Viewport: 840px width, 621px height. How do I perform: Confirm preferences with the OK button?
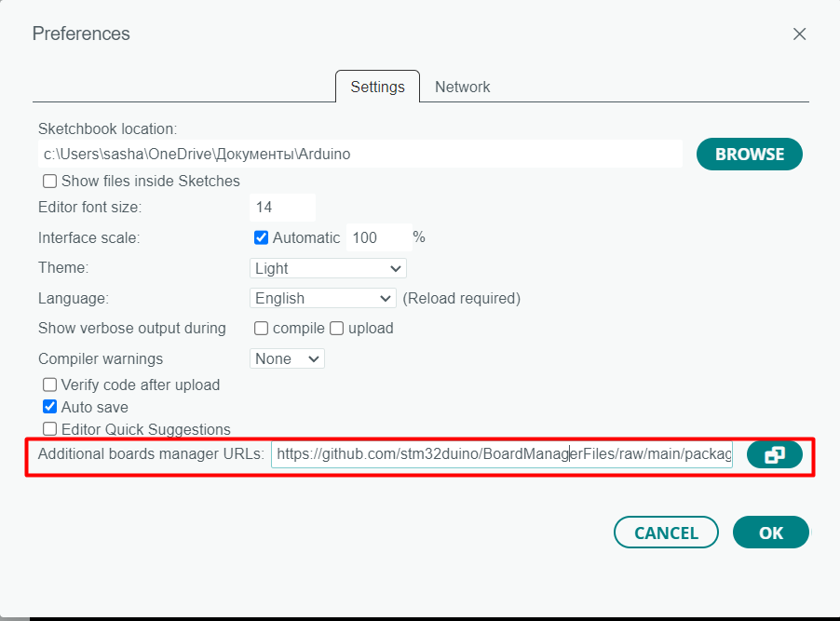(x=771, y=532)
